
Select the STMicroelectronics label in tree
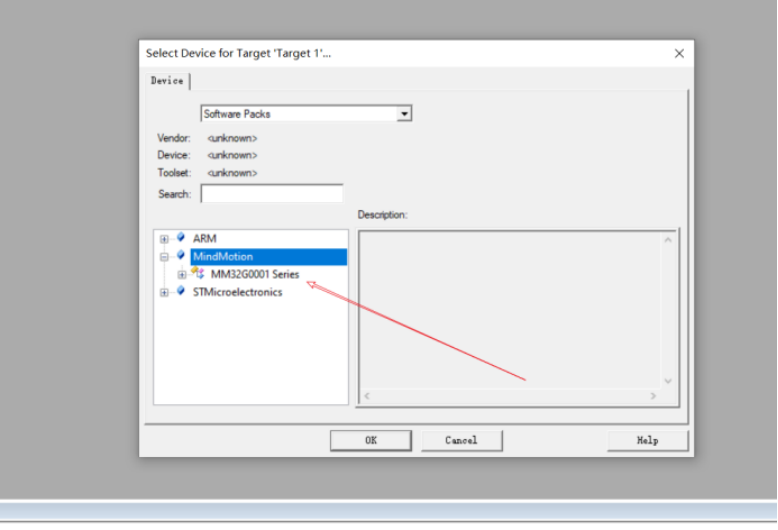point(237,292)
